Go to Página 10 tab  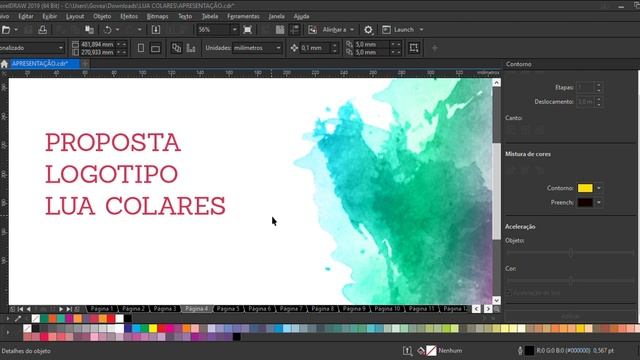[387, 309]
